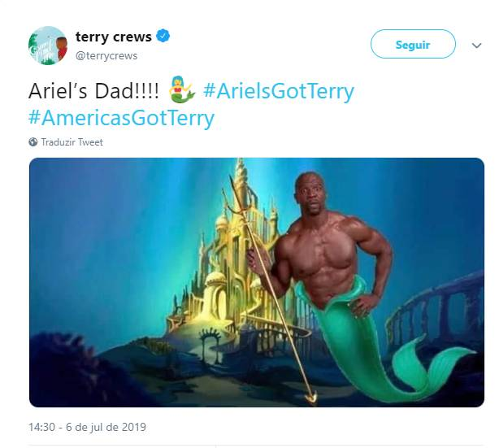Open the #AmericasGotTerry hashtag
Screen dimensions: 499x448
pos(121,118)
